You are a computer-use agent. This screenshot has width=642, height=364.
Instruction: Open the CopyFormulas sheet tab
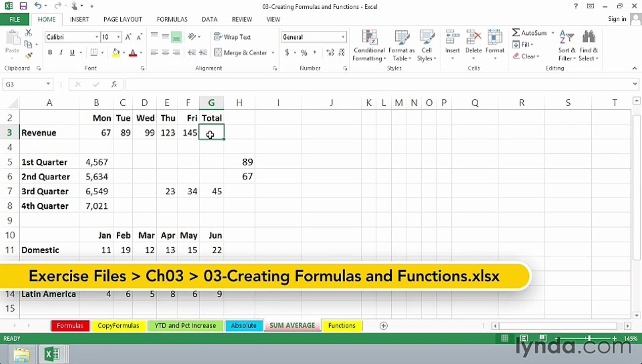click(x=118, y=326)
